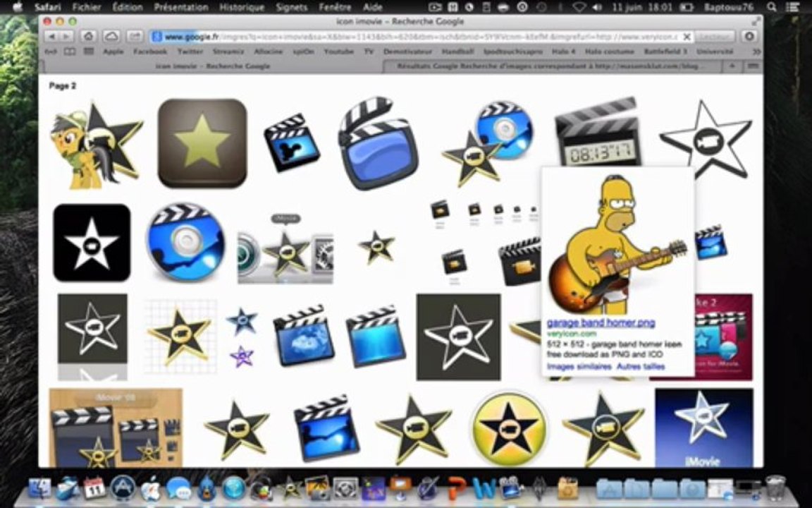812x508 pixels.
Task: Open the Handball bookmark
Action: click(457, 52)
